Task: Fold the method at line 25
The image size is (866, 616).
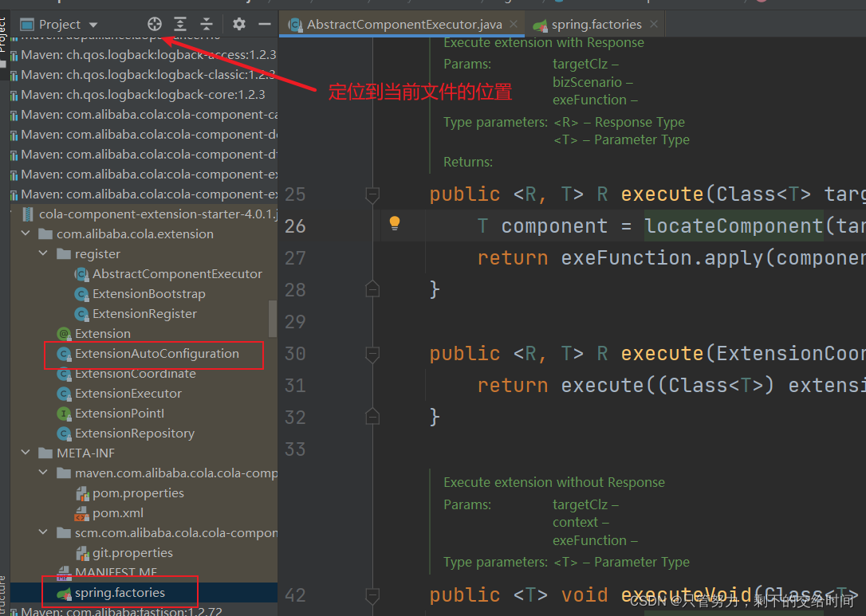Action: pos(373,194)
